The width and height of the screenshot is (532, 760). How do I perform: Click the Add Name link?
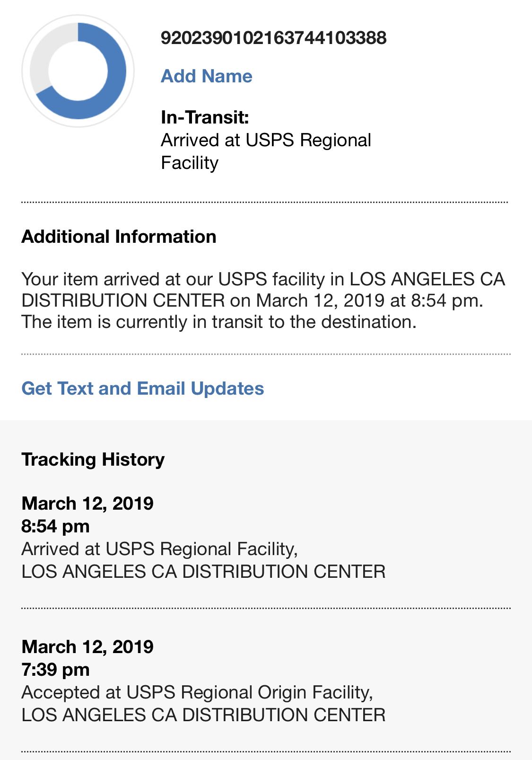coord(206,76)
